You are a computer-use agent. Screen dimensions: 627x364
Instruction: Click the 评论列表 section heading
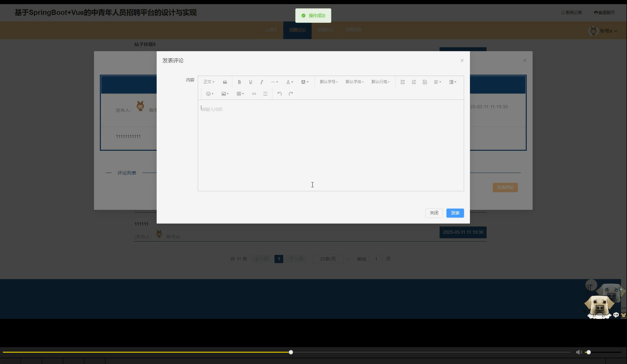tap(127, 173)
